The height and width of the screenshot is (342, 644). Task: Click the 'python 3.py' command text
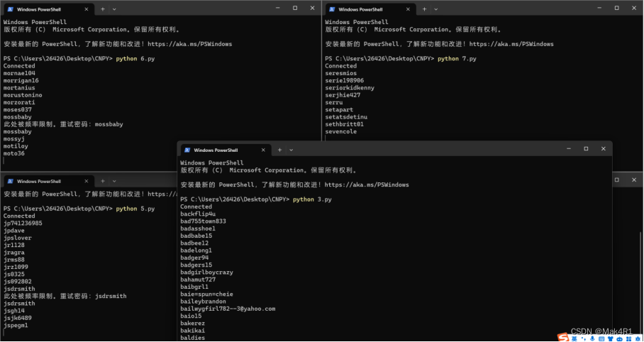pyautogui.click(x=312, y=200)
